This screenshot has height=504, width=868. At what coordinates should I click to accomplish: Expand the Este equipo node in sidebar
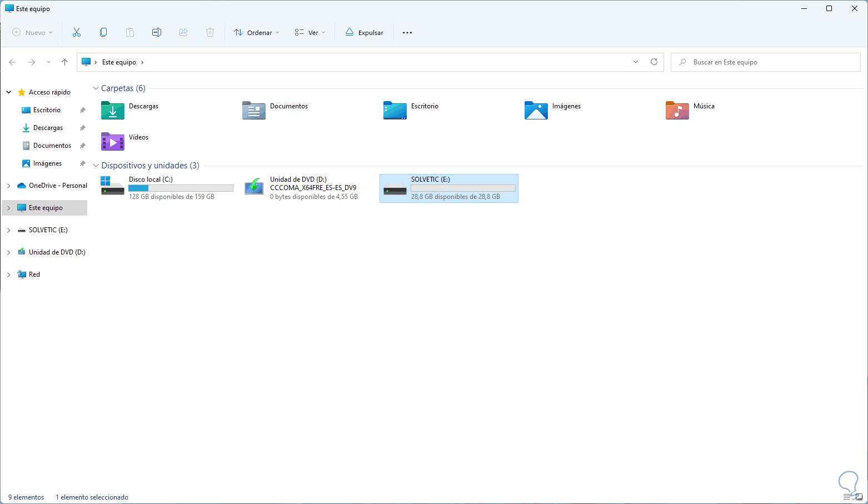(x=9, y=208)
